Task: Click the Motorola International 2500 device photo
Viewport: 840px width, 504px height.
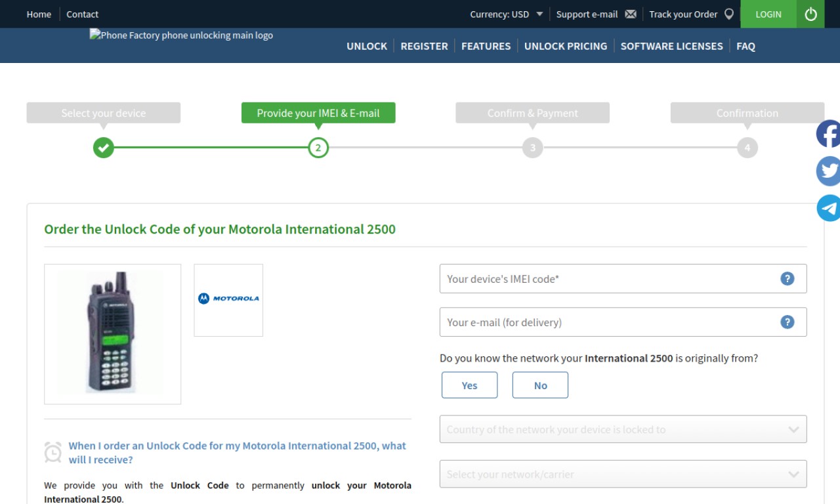Action: point(112,334)
